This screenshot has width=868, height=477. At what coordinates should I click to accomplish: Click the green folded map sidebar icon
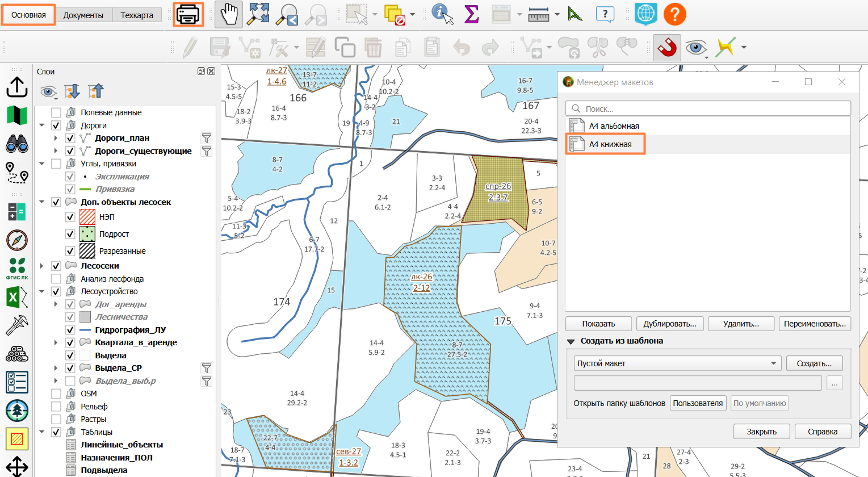(x=17, y=115)
